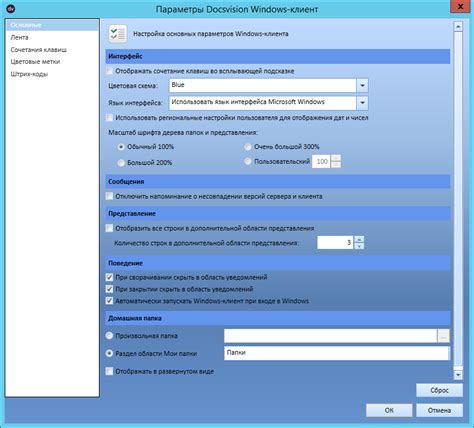Enable Отображать сочетание клавиш во всплывающей подсказке
This screenshot has width=474, height=428.
(x=109, y=71)
